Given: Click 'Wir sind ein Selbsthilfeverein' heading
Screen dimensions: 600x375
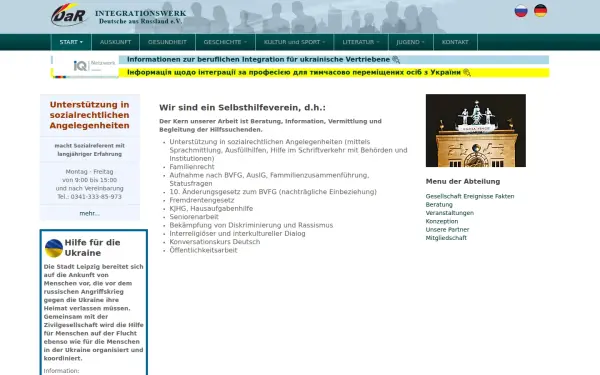Looking at the screenshot, I should (x=242, y=108).
